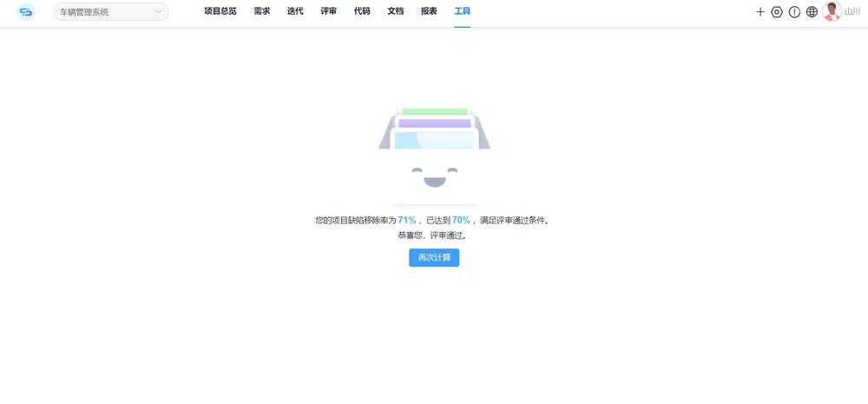Navigate to the 文档 tab
Image resolution: width=868 pixels, height=404 pixels.
(395, 11)
